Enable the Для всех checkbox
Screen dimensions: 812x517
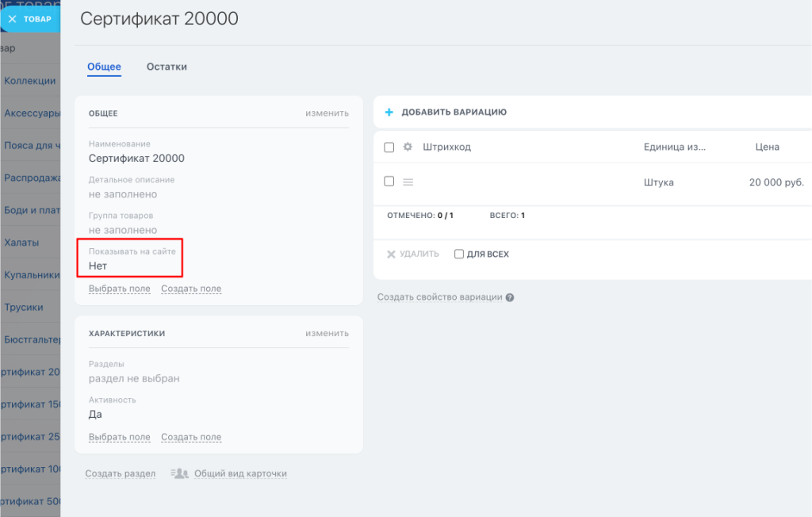(x=459, y=255)
